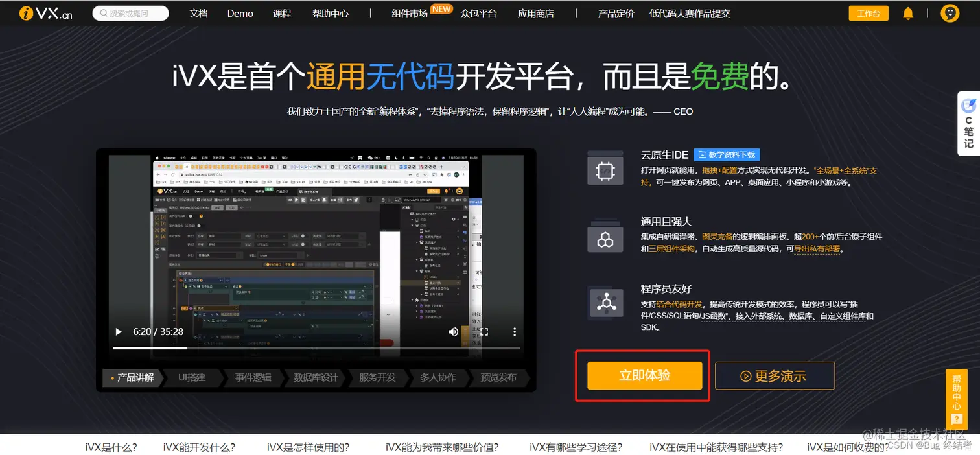Click the 教学资料下载 button
This screenshot has height=455, width=980.
tap(727, 155)
